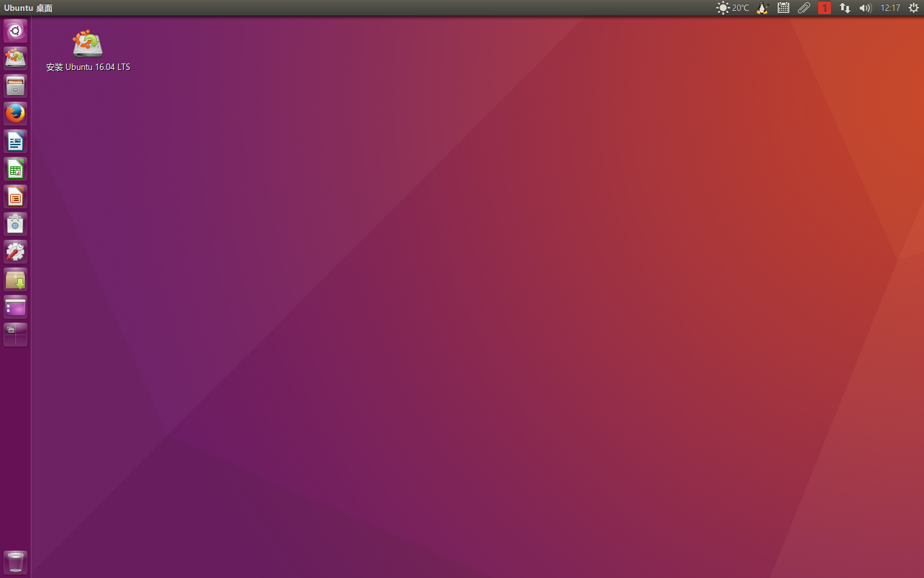This screenshot has height=578, width=924.
Task: Open the Files file manager
Action: (15, 86)
